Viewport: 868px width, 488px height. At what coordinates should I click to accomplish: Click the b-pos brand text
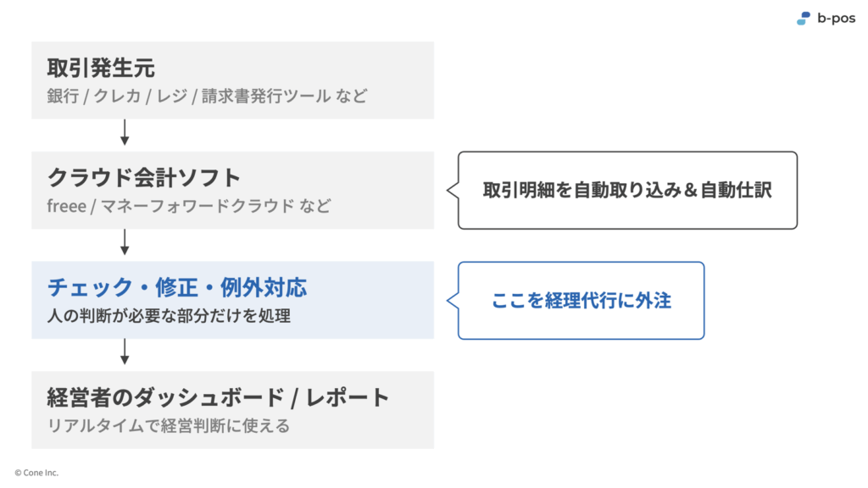pyautogui.click(x=836, y=19)
